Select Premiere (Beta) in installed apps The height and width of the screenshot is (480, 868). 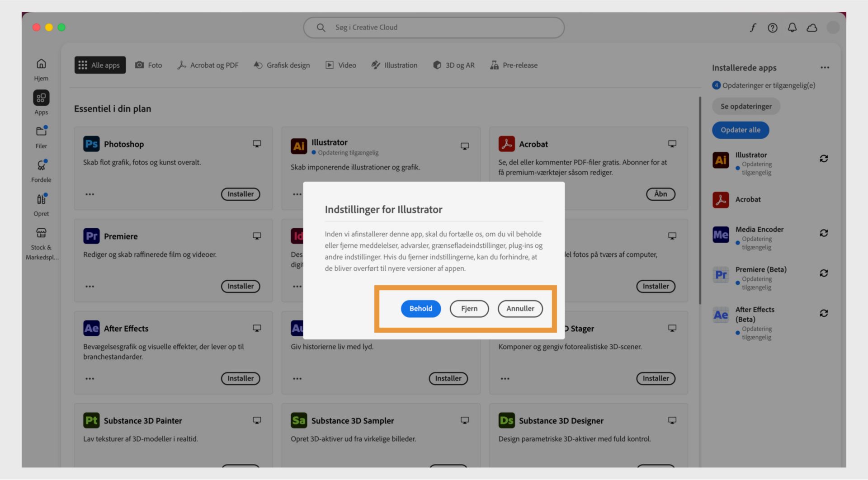(761, 270)
